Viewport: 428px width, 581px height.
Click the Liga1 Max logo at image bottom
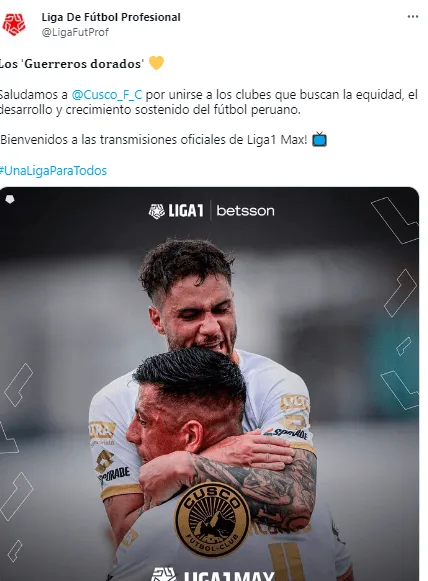pyautogui.click(x=212, y=574)
